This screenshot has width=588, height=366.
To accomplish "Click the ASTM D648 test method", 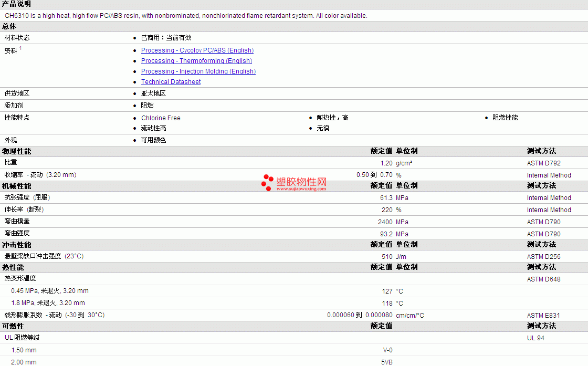I will click(x=544, y=279).
